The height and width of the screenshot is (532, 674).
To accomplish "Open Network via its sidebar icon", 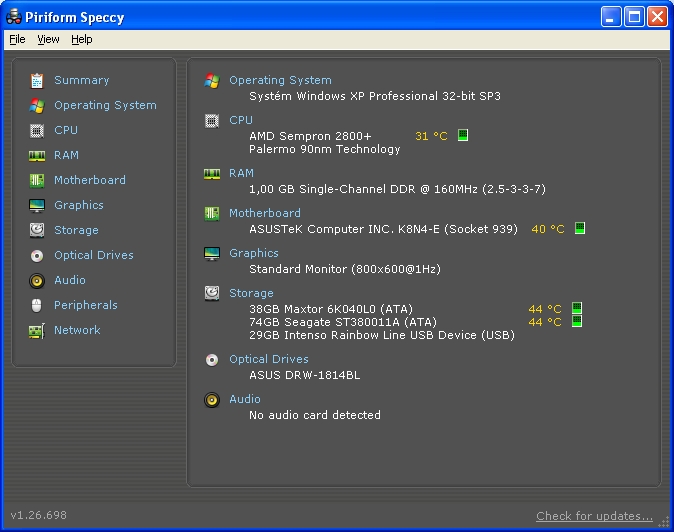I will [x=37, y=330].
